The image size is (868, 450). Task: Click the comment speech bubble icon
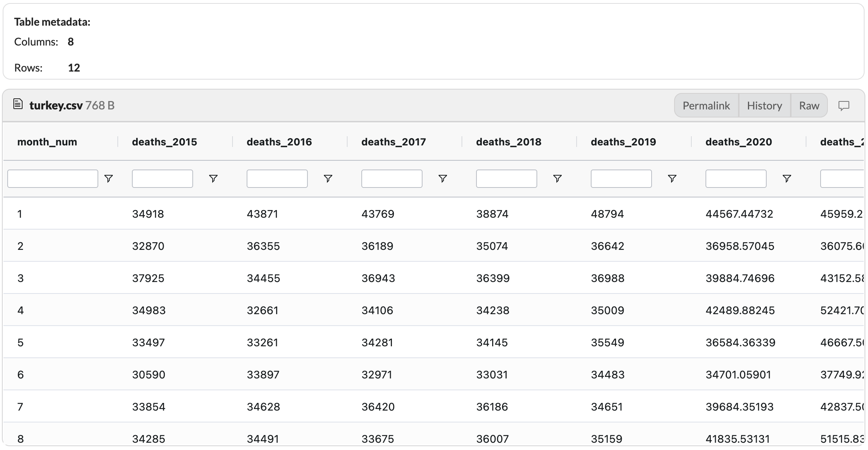click(x=844, y=106)
